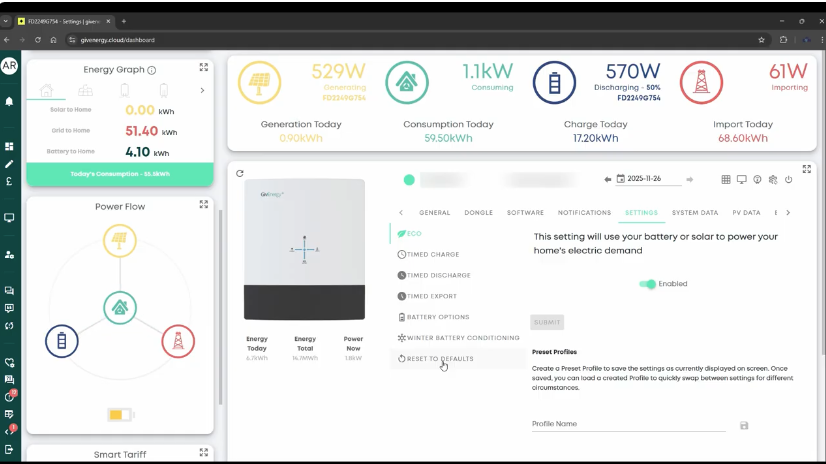Switch to the System Data tab
The image size is (826, 464).
tap(694, 213)
